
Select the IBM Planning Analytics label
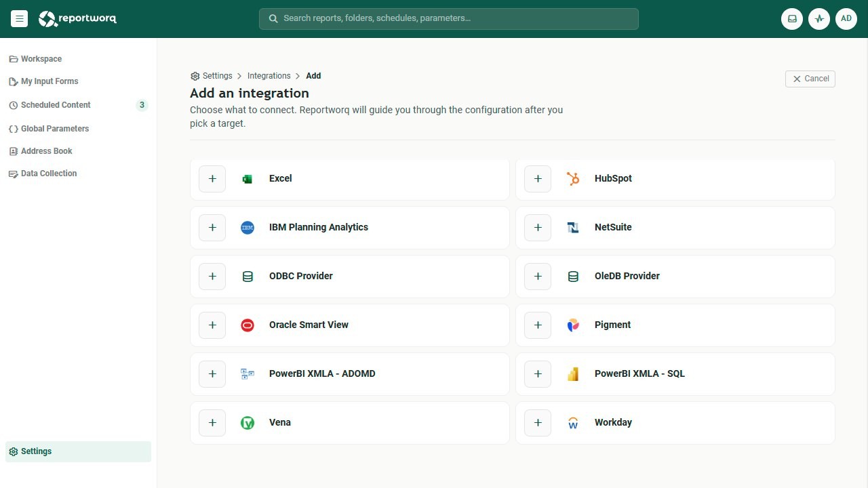(319, 228)
